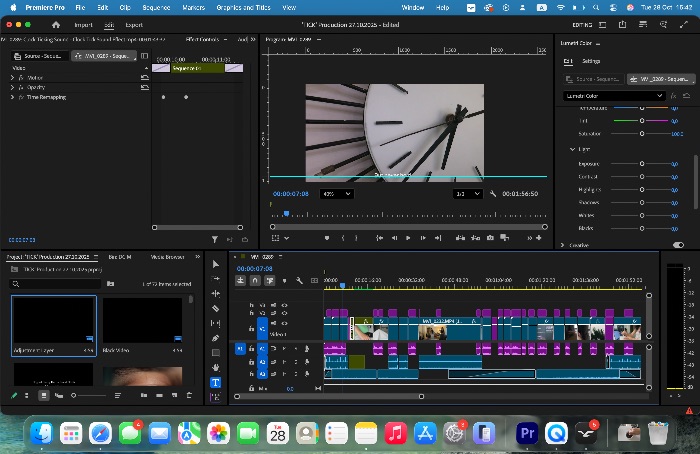Expand the Time Remapping effect

coord(12,97)
